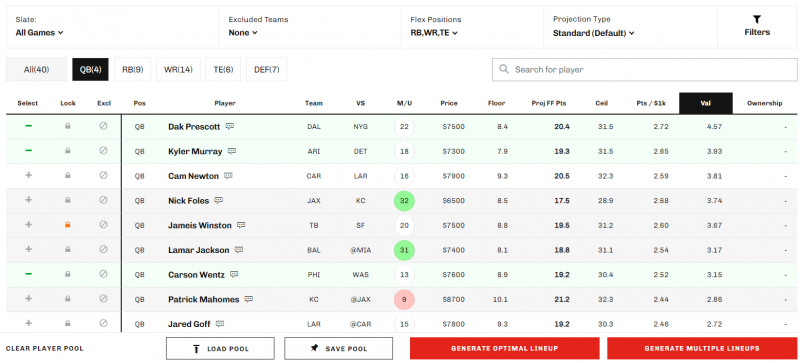
Task: Click the Dak Prescott player name
Action: [x=194, y=127]
